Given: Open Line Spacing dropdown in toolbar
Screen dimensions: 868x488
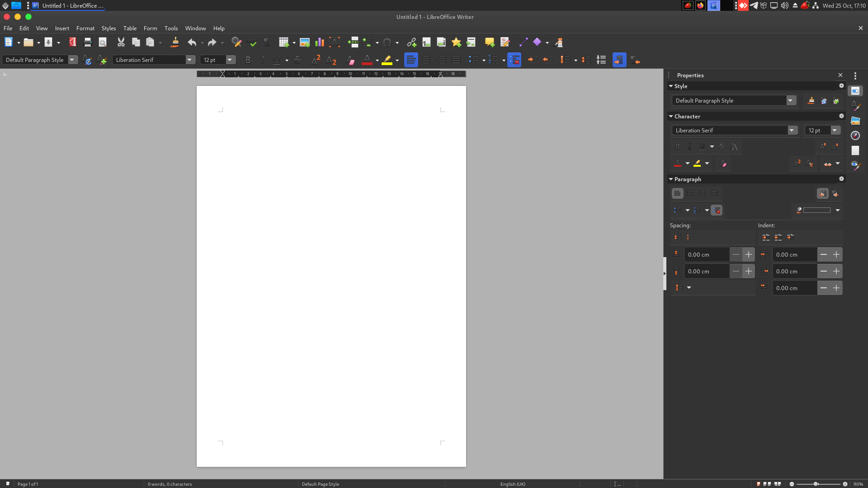Looking at the screenshot, I should 576,60.
